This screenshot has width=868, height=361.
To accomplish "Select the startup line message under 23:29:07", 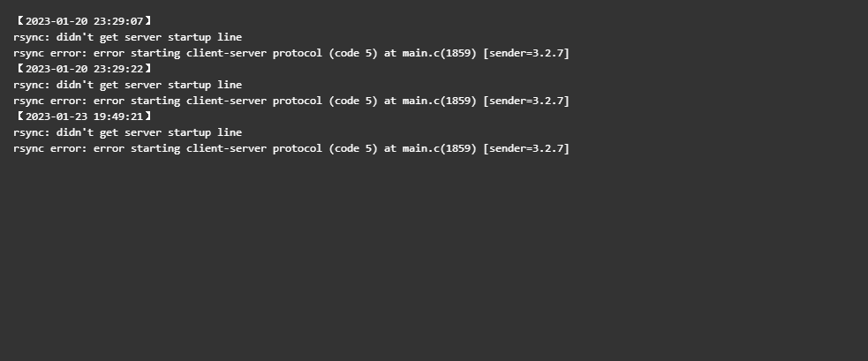I will click(128, 37).
